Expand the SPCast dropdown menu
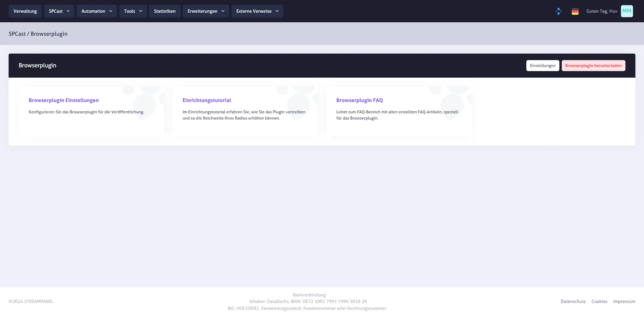644x316 pixels. click(x=59, y=11)
